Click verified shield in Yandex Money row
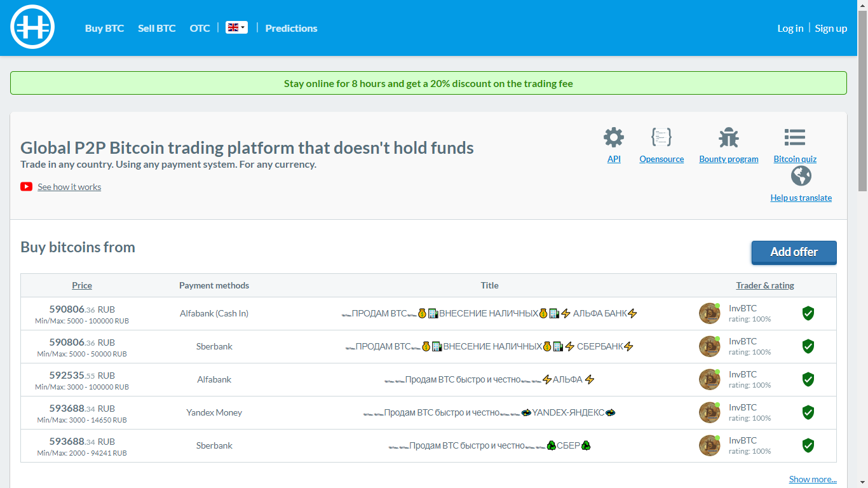The height and width of the screenshot is (488, 868). point(808,412)
